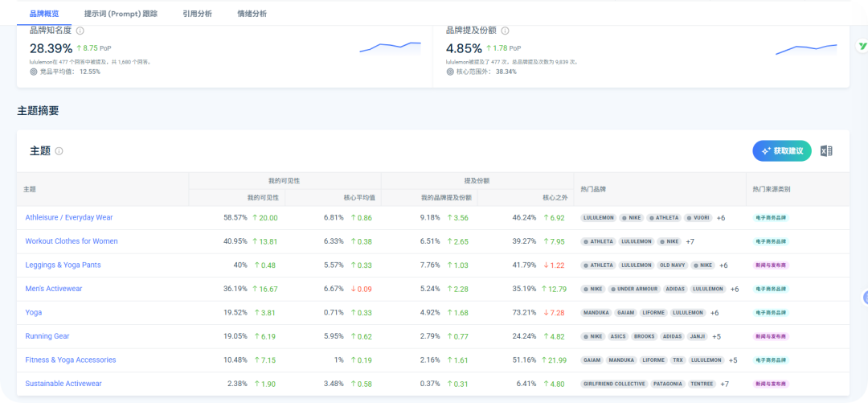Click the info icon beside 品牌知名度
868x403 pixels.
80,31
